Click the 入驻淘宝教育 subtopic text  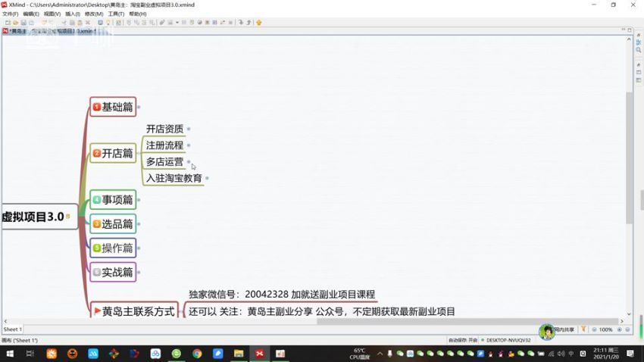click(174, 178)
